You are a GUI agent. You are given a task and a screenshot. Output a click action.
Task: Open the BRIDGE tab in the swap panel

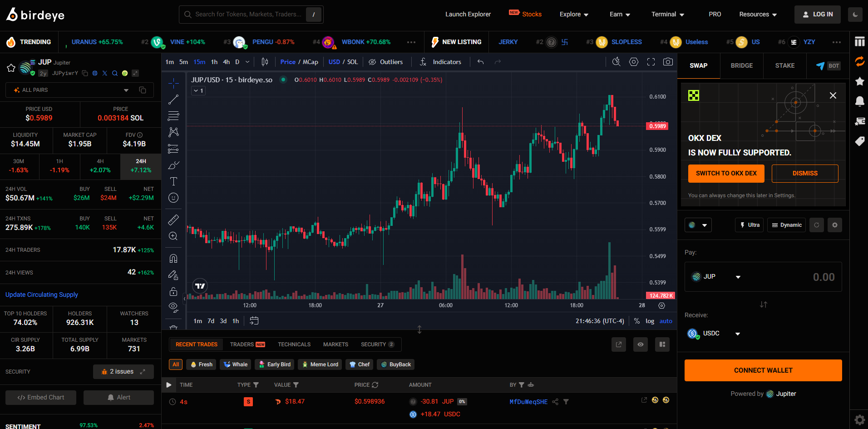[741, 65]
